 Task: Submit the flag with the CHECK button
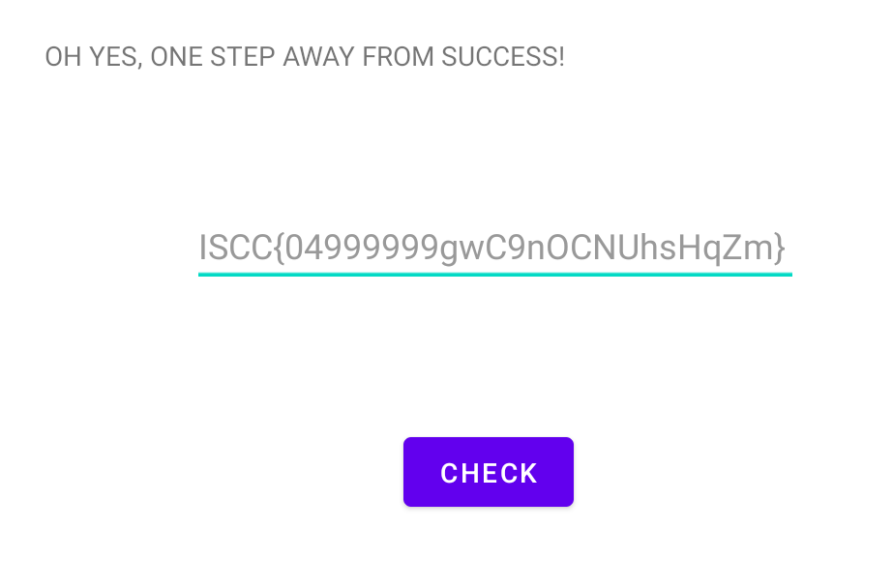tap(488, 472)
